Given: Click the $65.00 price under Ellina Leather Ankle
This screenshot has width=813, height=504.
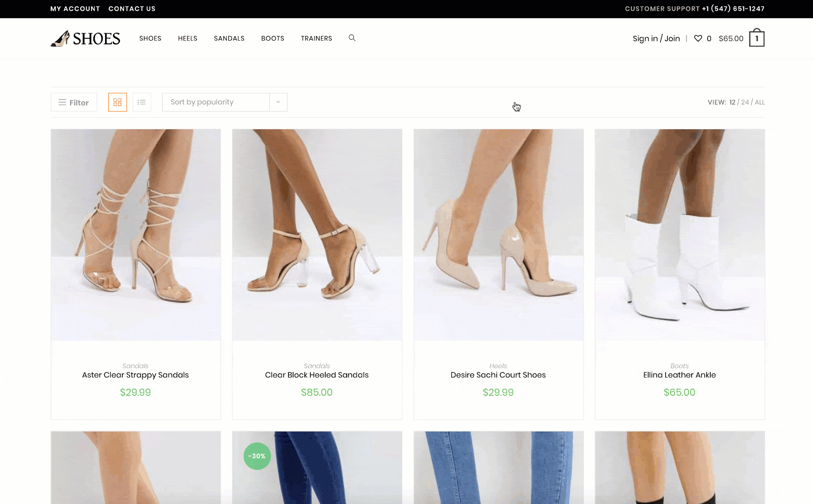Looking at the screenshot, I should (680, 392).
